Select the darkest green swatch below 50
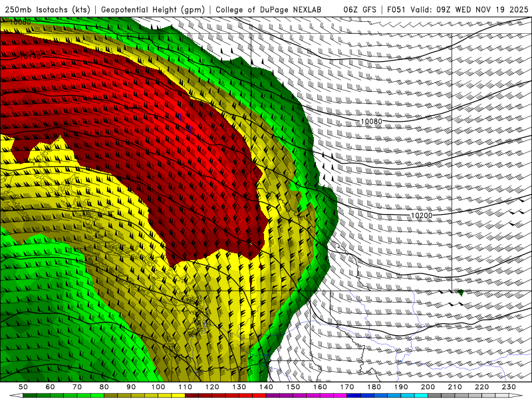The width and height of the screenshot is (532, 399). (x=30, y=395)
